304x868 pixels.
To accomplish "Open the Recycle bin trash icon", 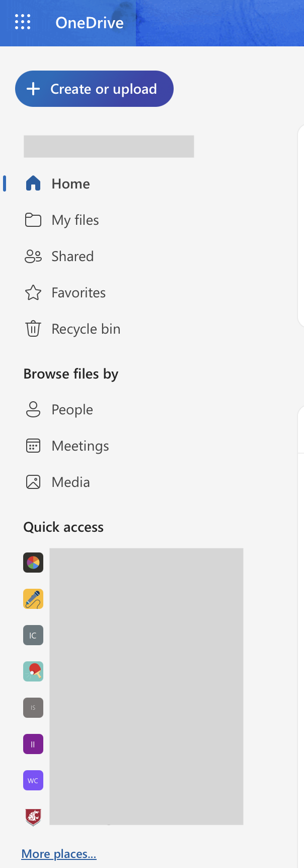I will pyautogui.click(x=33, y=329).
